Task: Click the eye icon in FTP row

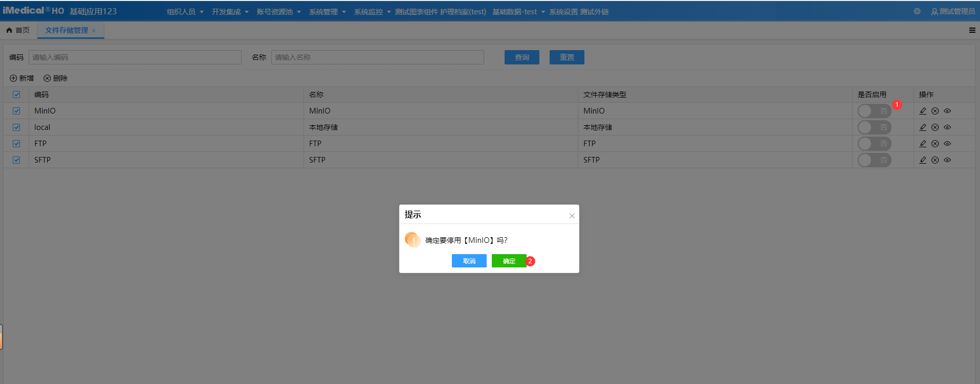Action: (947, 144)
